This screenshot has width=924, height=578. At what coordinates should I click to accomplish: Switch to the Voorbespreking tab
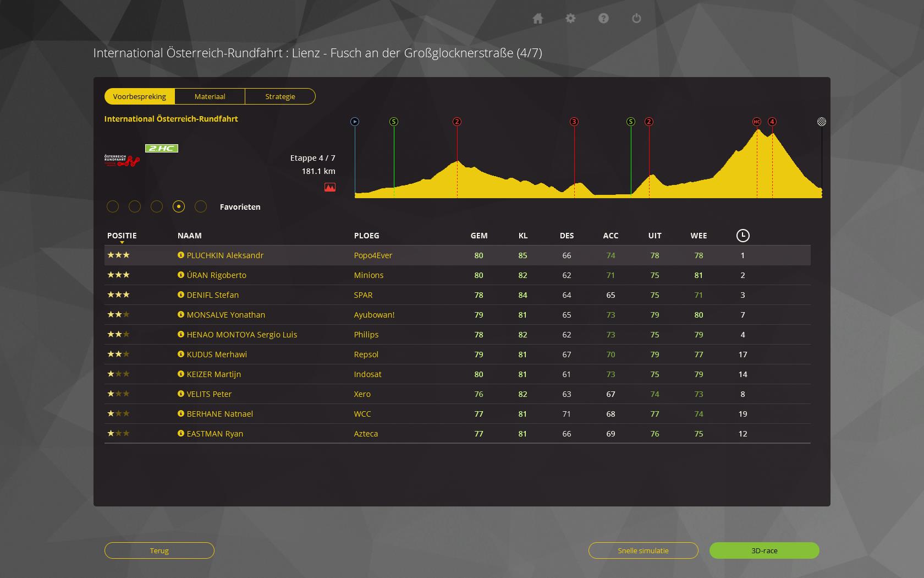tap(140, 96)
